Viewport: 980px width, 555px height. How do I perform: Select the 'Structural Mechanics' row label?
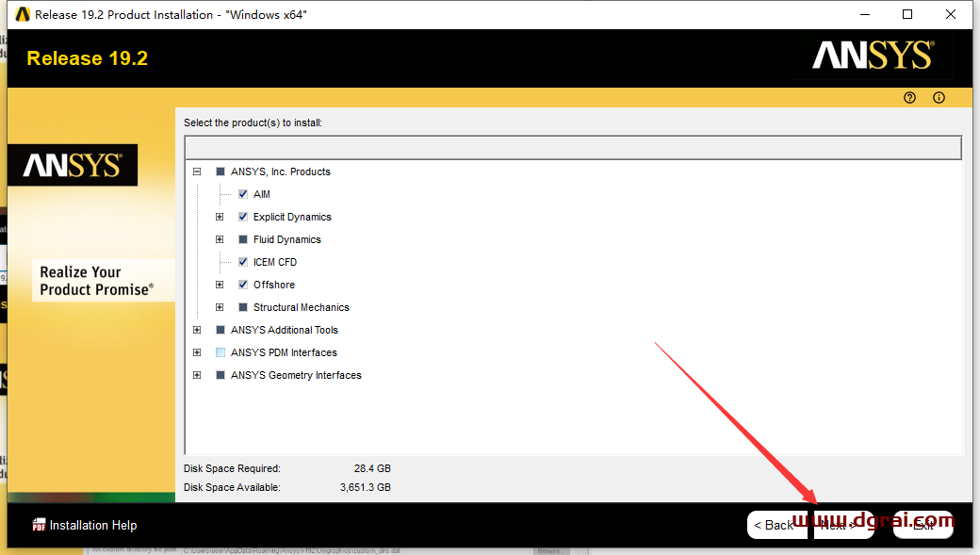302,307
